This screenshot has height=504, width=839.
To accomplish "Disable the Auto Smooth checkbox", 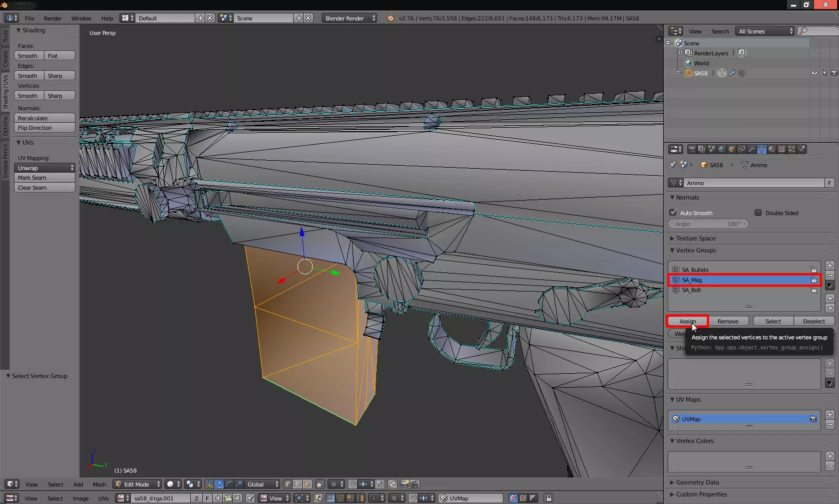I will (x=673, y=213).
